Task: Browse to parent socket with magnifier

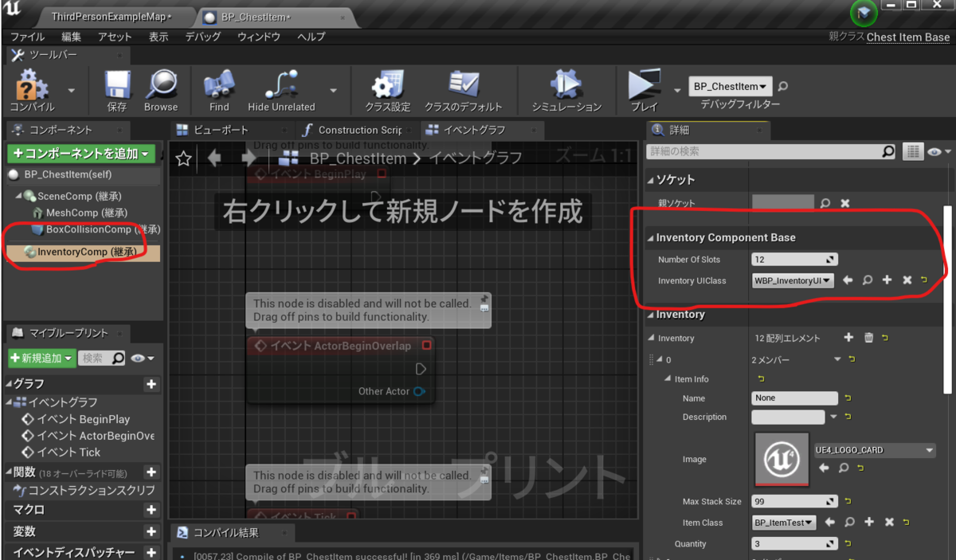Action: tap(826, 203)
